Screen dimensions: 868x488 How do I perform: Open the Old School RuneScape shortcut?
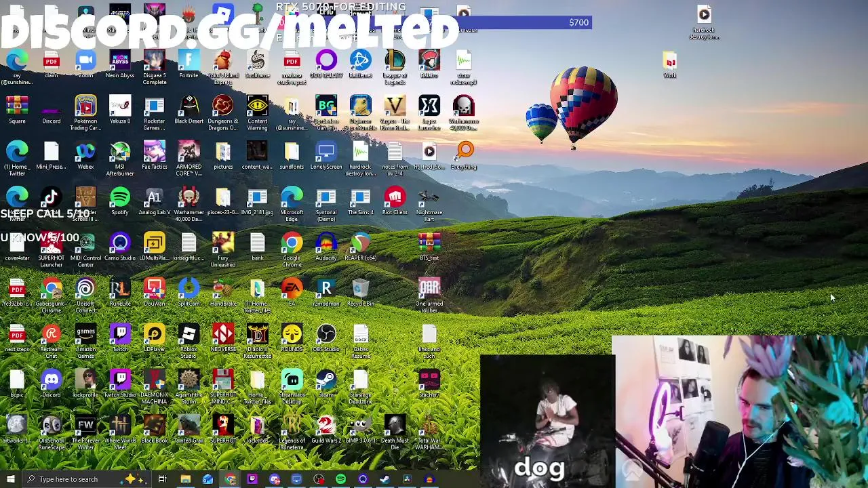pyautogui.click(x=51, y=425)
